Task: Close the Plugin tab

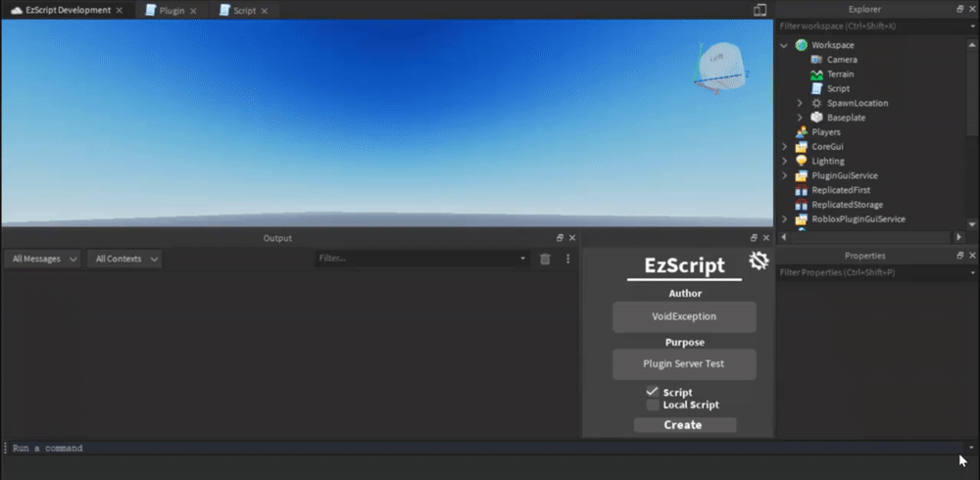Action: [193, 11]
